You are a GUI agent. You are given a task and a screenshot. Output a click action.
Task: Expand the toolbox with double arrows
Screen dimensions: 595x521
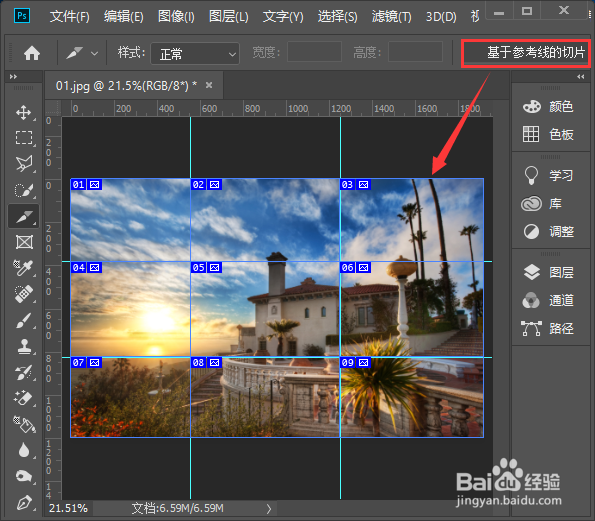[13, 77]
